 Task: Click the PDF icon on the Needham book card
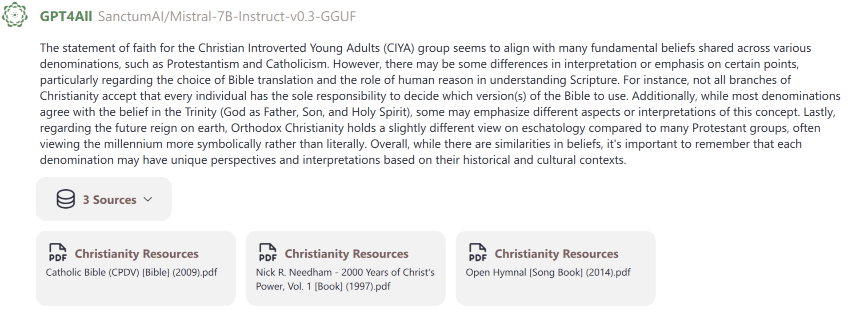point(268,252)
